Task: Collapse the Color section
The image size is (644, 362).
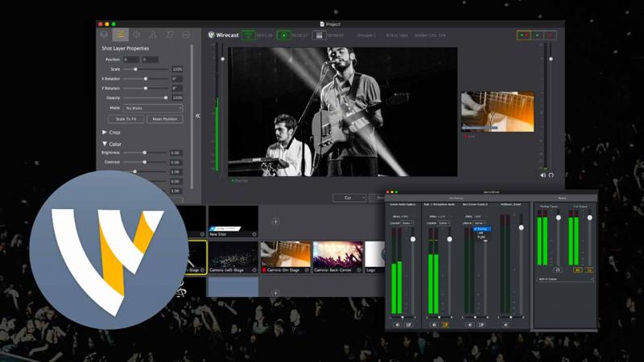Action: point(105,144)
